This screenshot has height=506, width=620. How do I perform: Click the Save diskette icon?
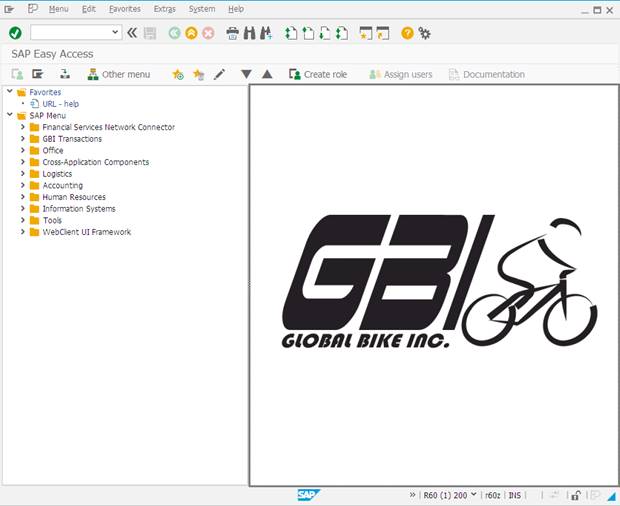pos(150,33)
